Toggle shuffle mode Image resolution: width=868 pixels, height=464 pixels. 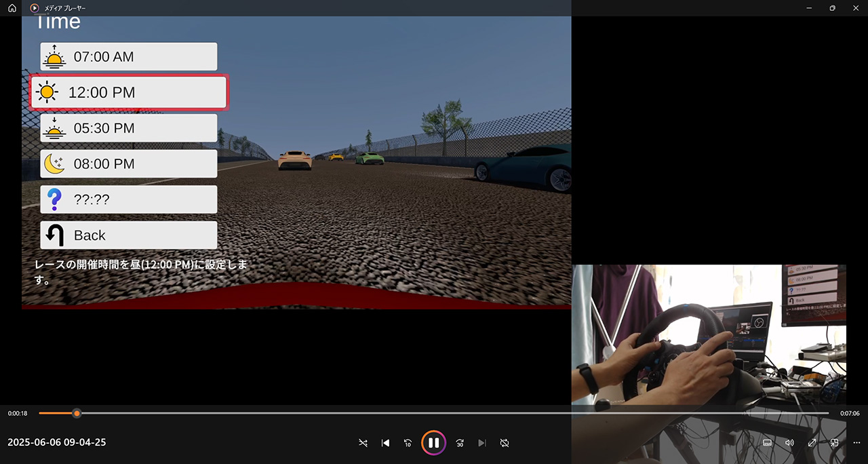click(363, 443)
